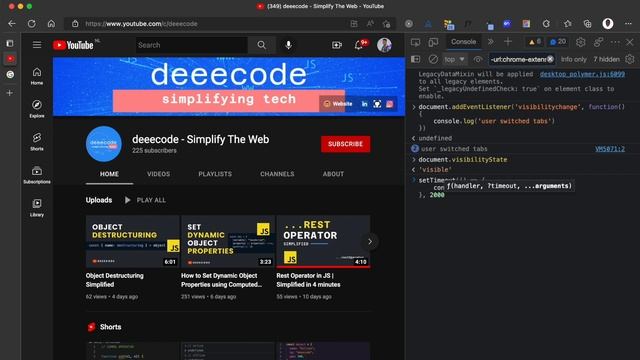The height and width of the screenshot is (360, 640).
Task: Click the console filter input field
Action: click(x=518, y=60)
